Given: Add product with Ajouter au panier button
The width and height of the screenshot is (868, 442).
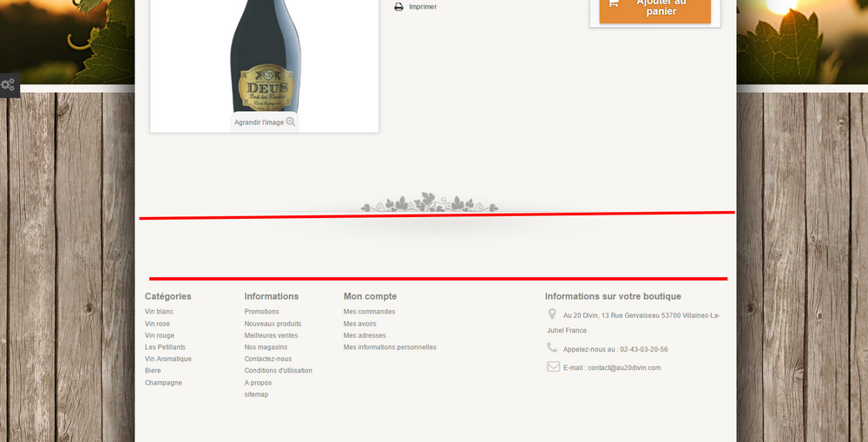Looking at the screenshot, I should (654, 10).
